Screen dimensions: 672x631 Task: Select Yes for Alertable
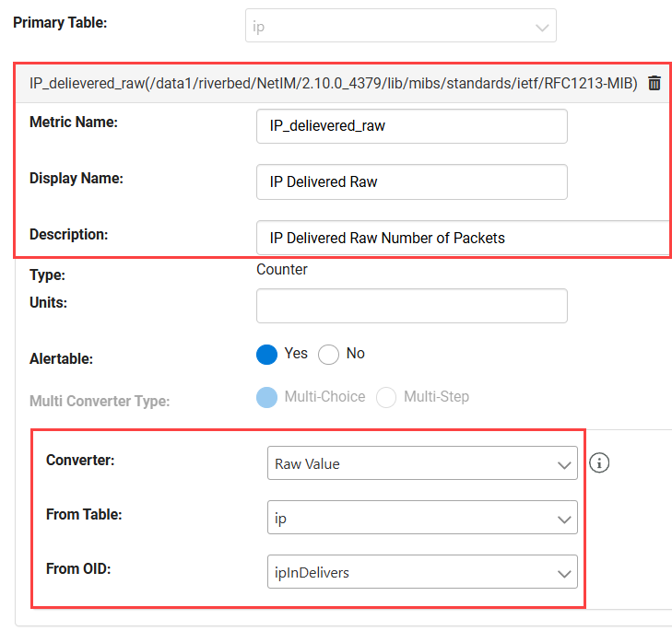tap(266, 354)
